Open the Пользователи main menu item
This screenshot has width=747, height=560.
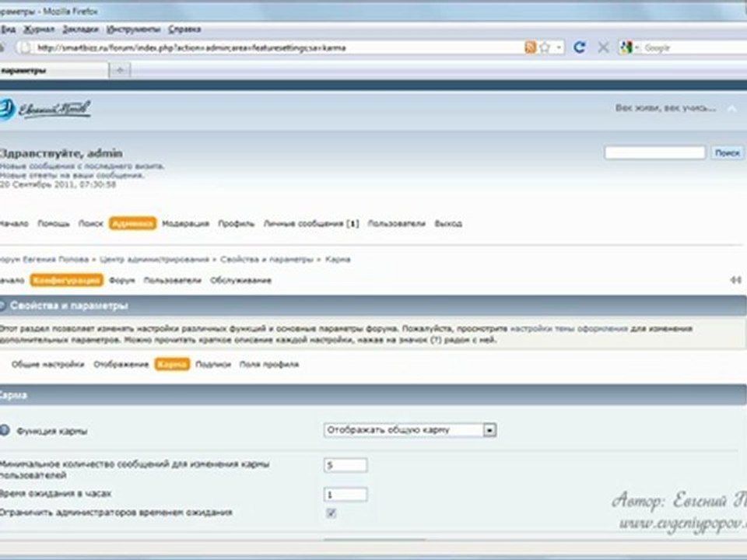pyautogui.click(x=396, y=223)
